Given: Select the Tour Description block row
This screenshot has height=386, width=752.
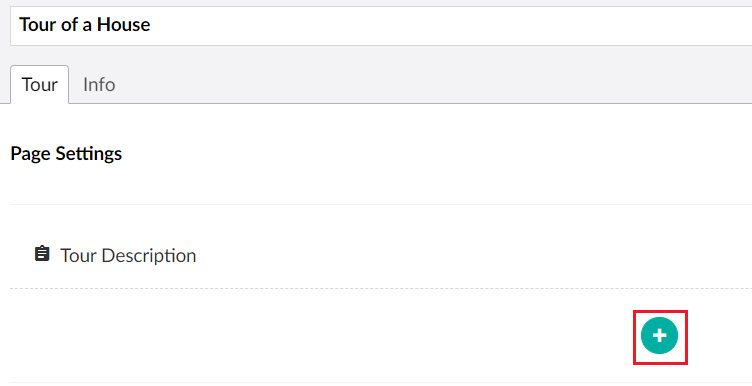Looking at the screenshot, I should [x=381, y=255].
